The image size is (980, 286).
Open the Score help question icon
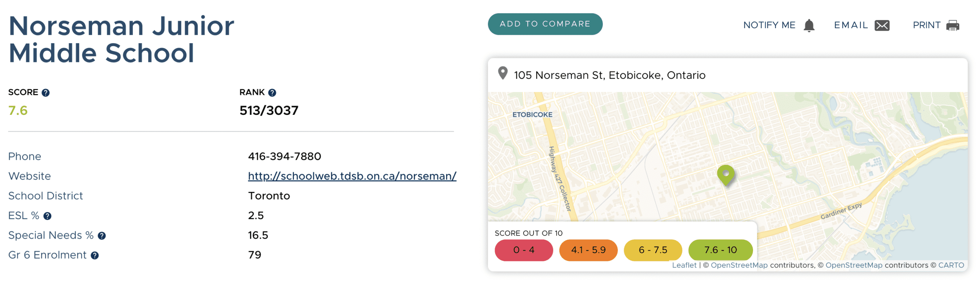click(x=45, y=92)
